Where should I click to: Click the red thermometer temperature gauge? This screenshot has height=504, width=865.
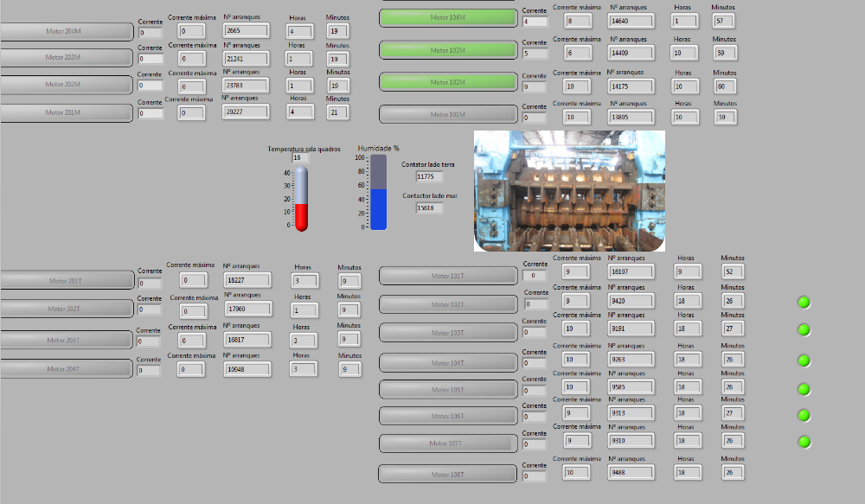[x=301, y=199]
